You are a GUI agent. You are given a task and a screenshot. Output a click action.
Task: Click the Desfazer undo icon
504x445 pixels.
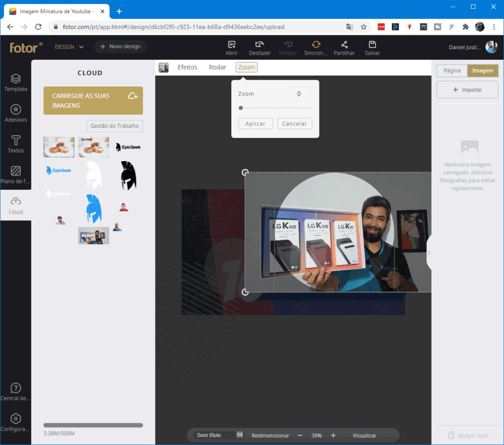pos(259,45)
